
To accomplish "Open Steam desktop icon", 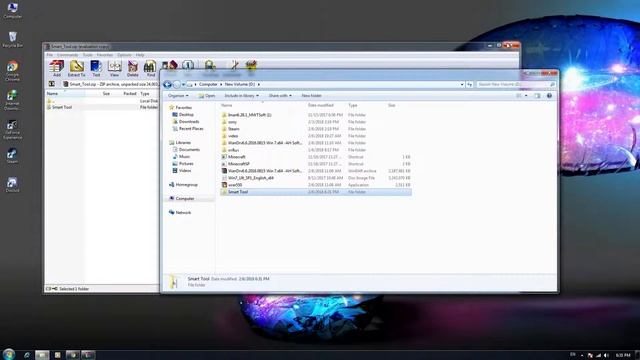I will pyautogui.click(x=12, y=156).
